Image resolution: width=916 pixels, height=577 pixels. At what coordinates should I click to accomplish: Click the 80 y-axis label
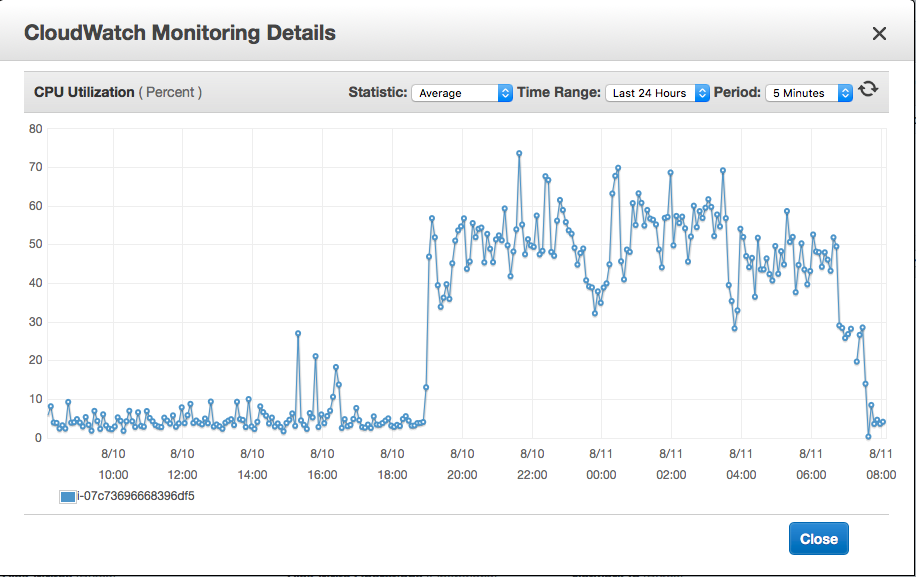(x=36, y=129)
